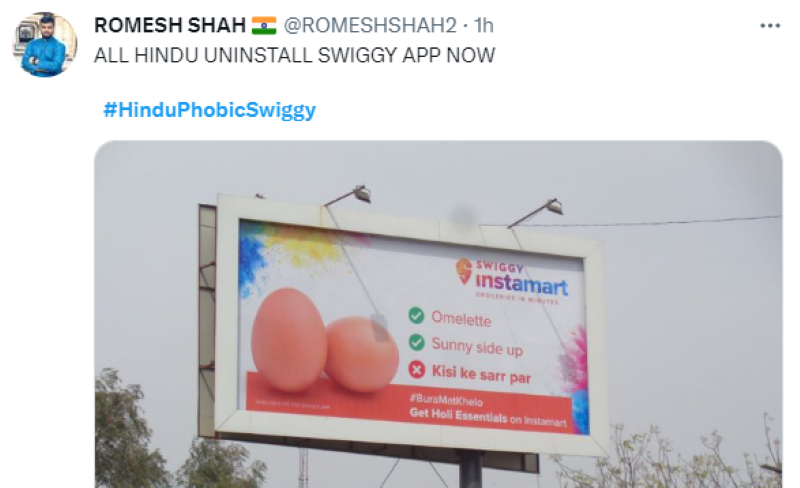The height and width of the screenshot is (488, 800).
Task: Click the #BuraMatKhelo text on the billboard
Action: pyautogui.click(x=446, y=400)
